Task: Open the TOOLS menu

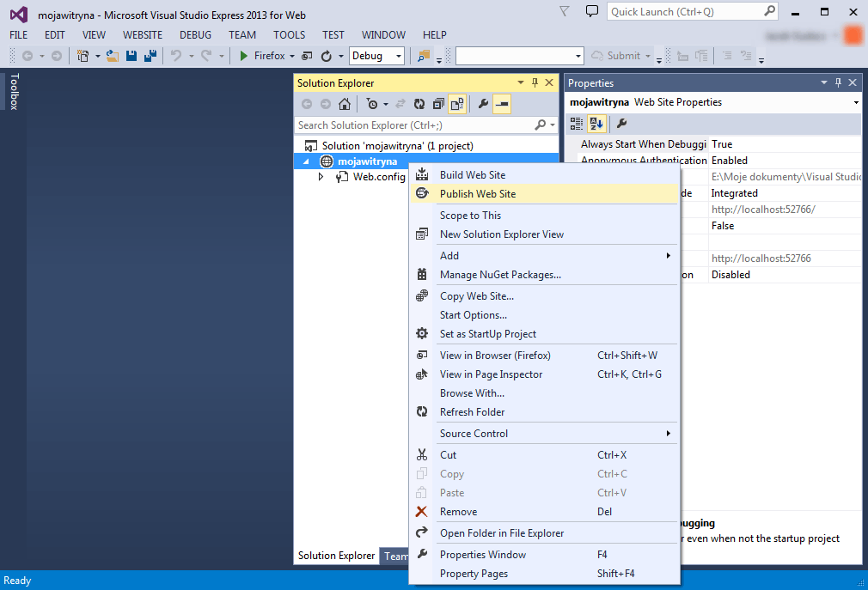Action: [x=289, y=35]
